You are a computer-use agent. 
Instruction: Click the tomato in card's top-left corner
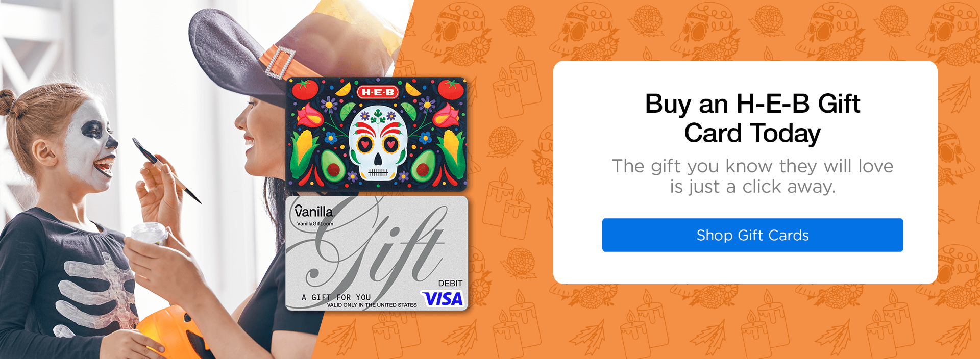[x=305, y=89]
